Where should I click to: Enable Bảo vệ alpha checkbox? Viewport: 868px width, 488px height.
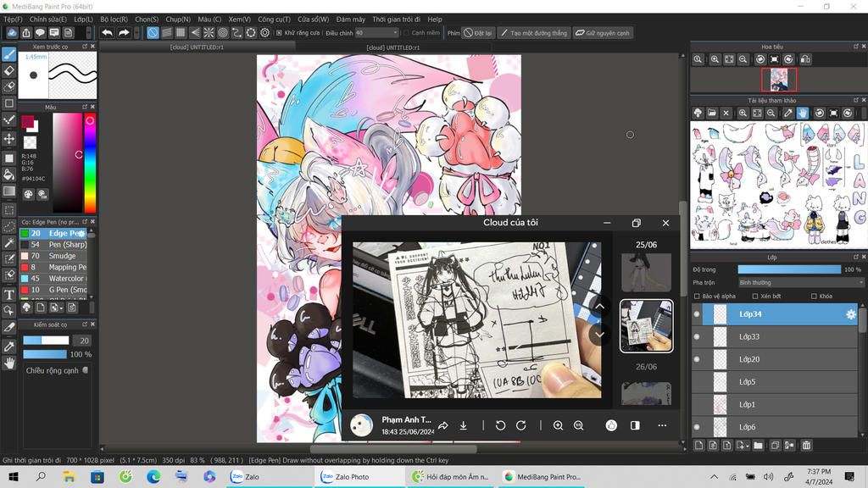point(697,296)
